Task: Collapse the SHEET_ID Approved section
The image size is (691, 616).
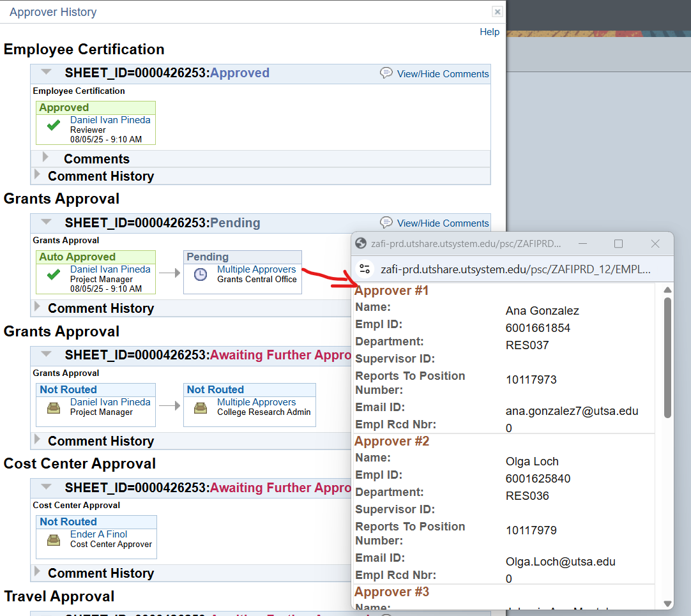Action: coord(46,72)
